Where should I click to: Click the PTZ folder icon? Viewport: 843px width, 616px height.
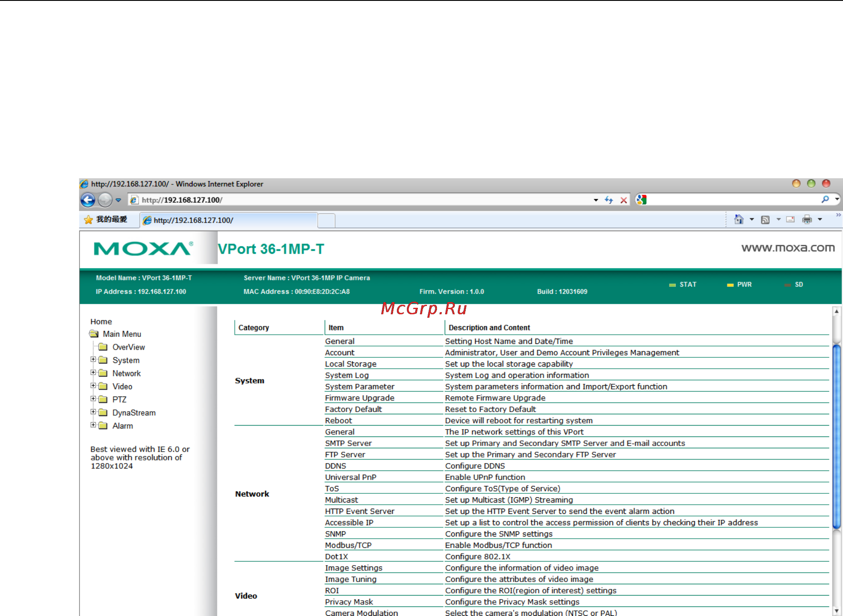click(x=103, y=399)
